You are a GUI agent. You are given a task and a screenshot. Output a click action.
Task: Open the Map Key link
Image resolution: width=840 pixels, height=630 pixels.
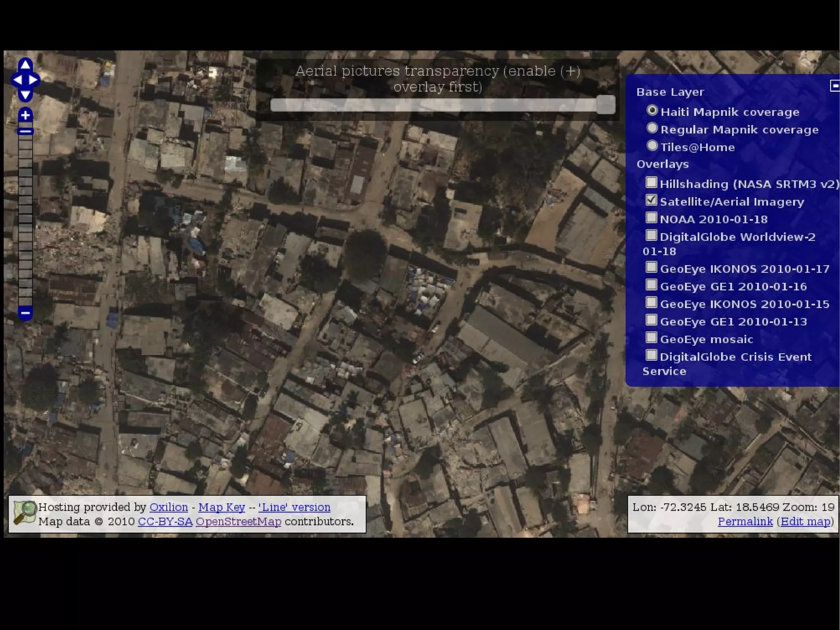coord(221,507)
